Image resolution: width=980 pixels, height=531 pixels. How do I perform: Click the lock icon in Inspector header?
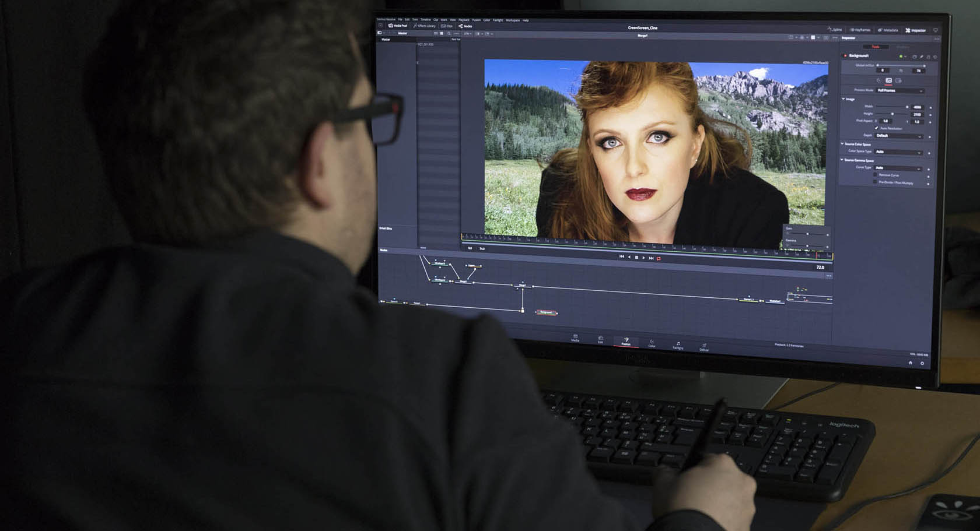pos(928,57)
